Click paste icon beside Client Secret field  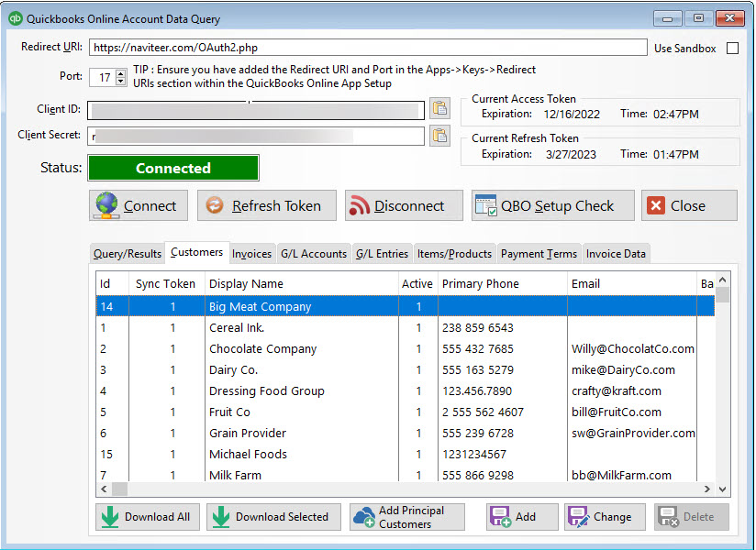(439, 136)
